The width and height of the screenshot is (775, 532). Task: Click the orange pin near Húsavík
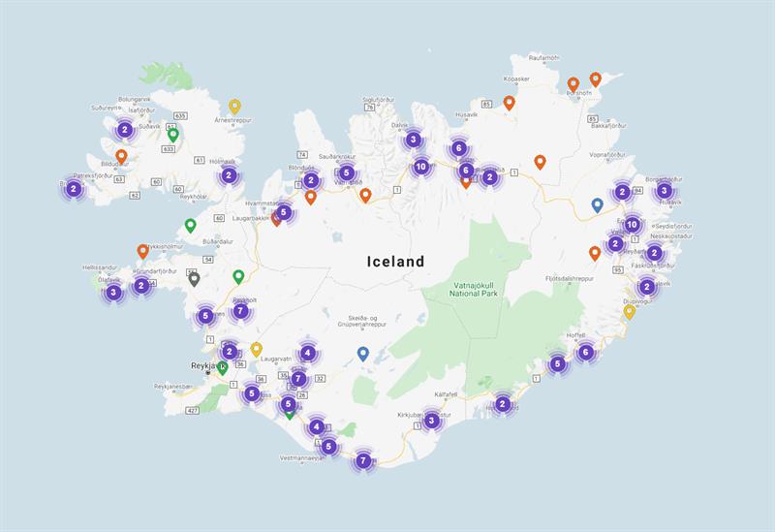(x=509, y=103)
